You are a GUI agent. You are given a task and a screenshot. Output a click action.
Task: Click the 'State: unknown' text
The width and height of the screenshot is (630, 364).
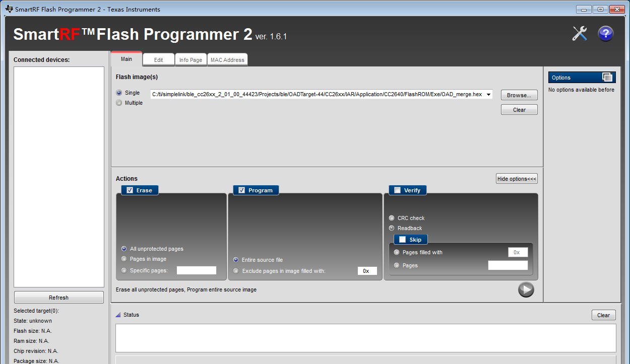(33, 321)
